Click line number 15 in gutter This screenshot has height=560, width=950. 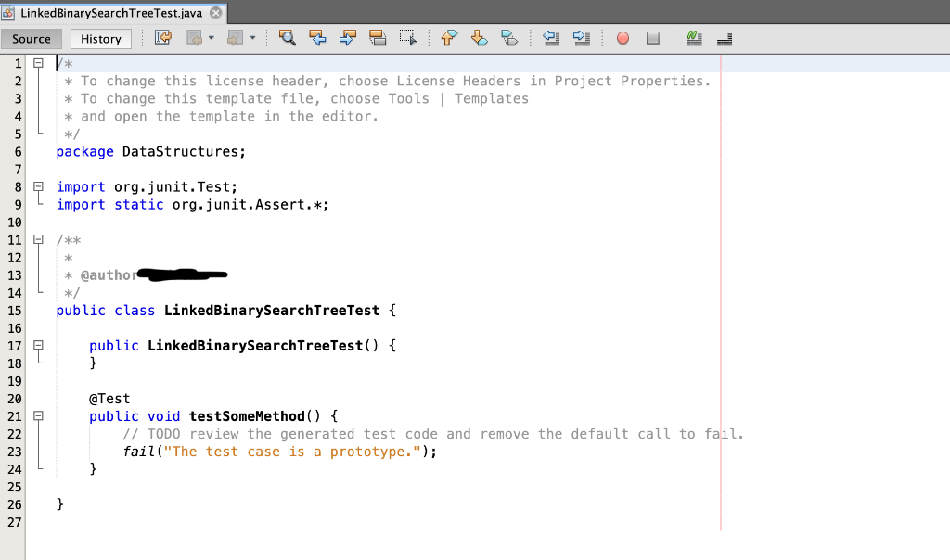click(x=15, y=311)
